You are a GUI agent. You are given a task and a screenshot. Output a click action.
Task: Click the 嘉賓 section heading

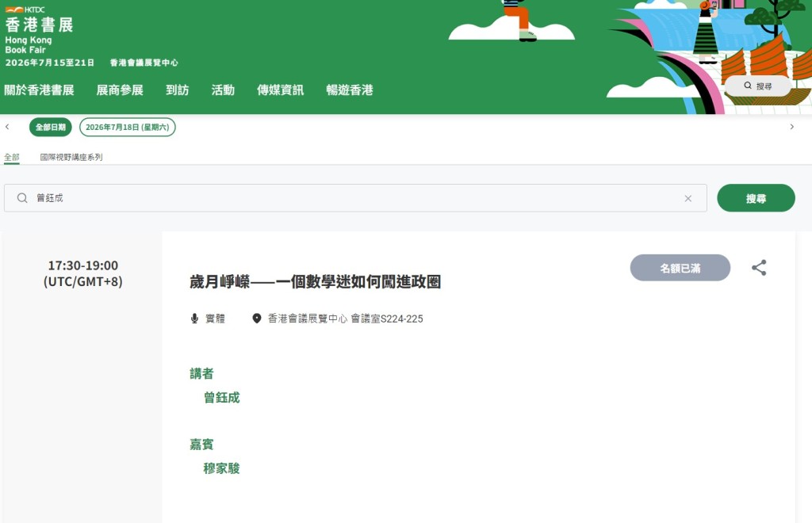202,445
